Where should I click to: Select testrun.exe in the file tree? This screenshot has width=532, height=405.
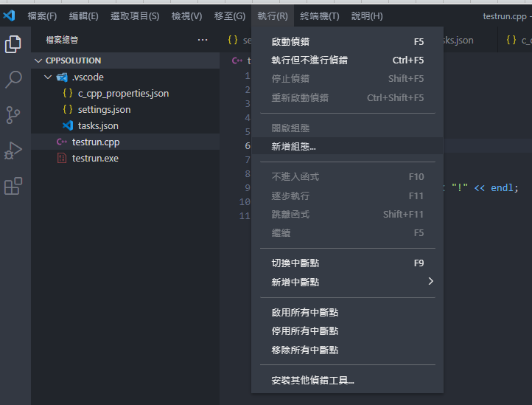(x=95, y=158)
